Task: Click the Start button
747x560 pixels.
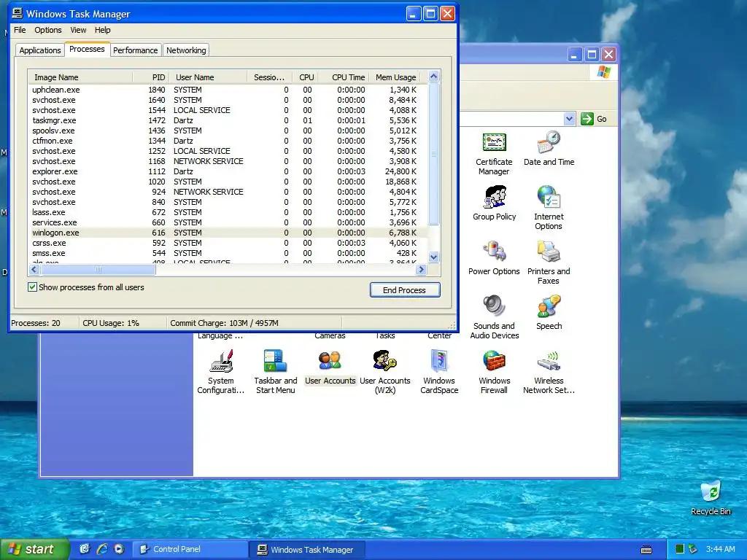Action: [x=34, y=549]
